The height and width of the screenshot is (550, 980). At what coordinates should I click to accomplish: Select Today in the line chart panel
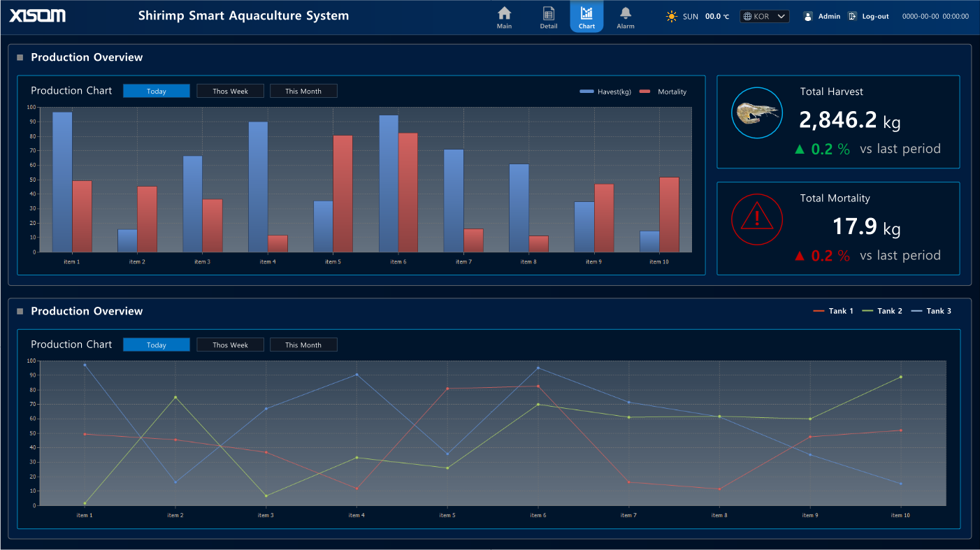(157, 345)
